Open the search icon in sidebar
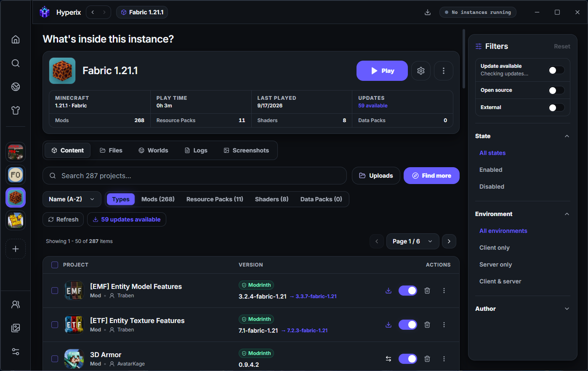 tap(16, 63)
